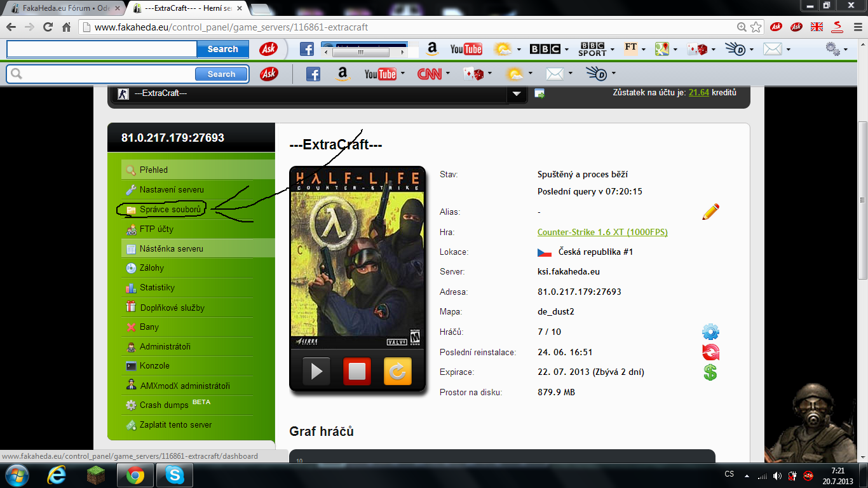Open the BBC toolbar dropdown arrow
This screenshot has width=868, height=488.
coord(567,49)
